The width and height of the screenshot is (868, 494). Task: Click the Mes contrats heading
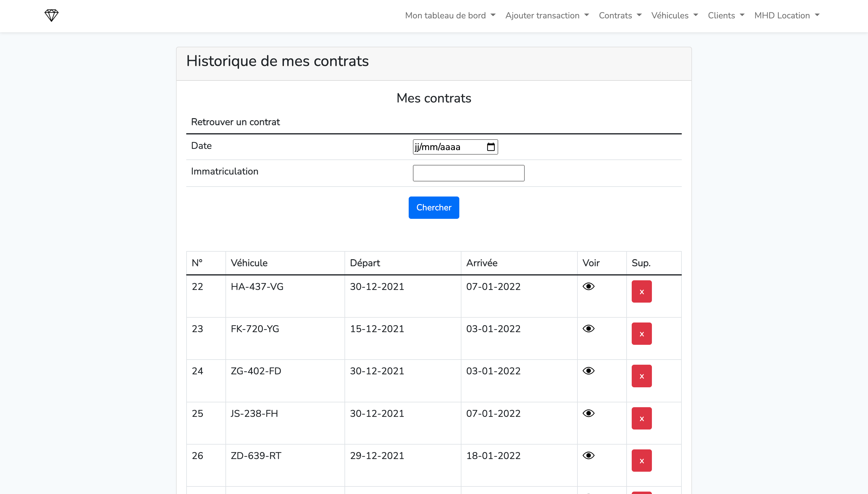point(434,98)
